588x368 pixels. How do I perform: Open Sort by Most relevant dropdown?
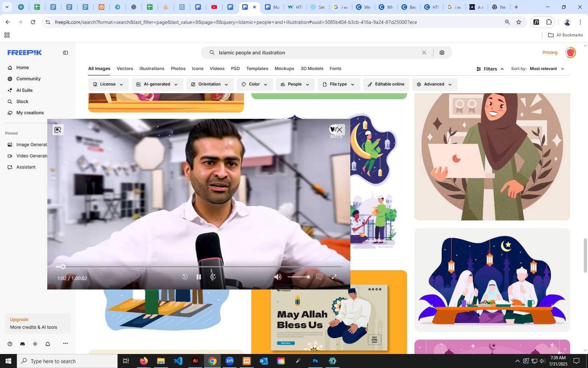(x=547, y=69)
